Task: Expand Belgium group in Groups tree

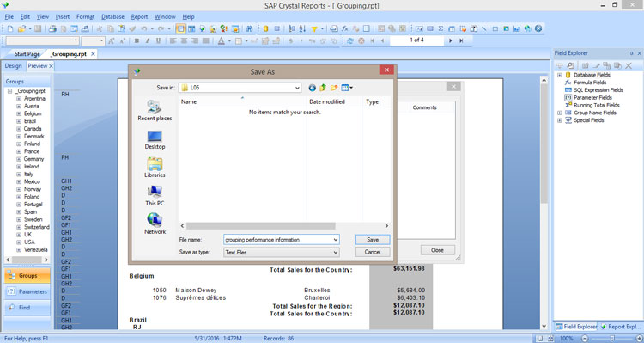Action: click(19, 114)
